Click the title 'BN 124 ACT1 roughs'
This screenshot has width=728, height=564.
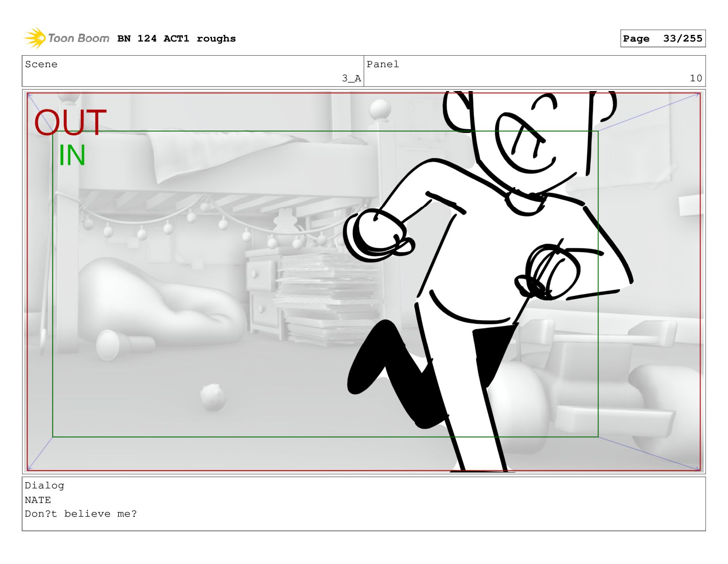[176, 38]
